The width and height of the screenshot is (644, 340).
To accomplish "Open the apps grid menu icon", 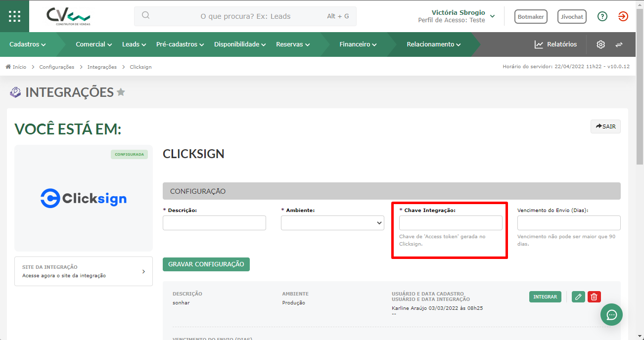I will click(x=14, y=16).
